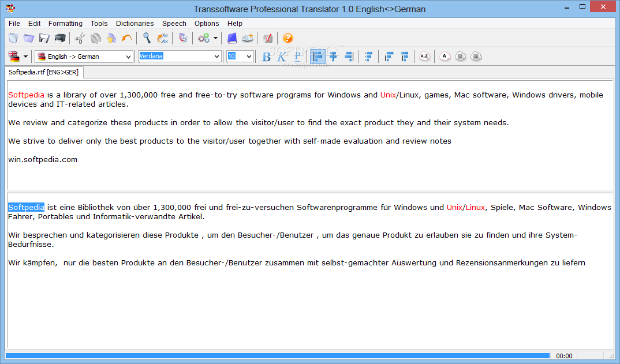Turn on center text alignment

point(333,57)
